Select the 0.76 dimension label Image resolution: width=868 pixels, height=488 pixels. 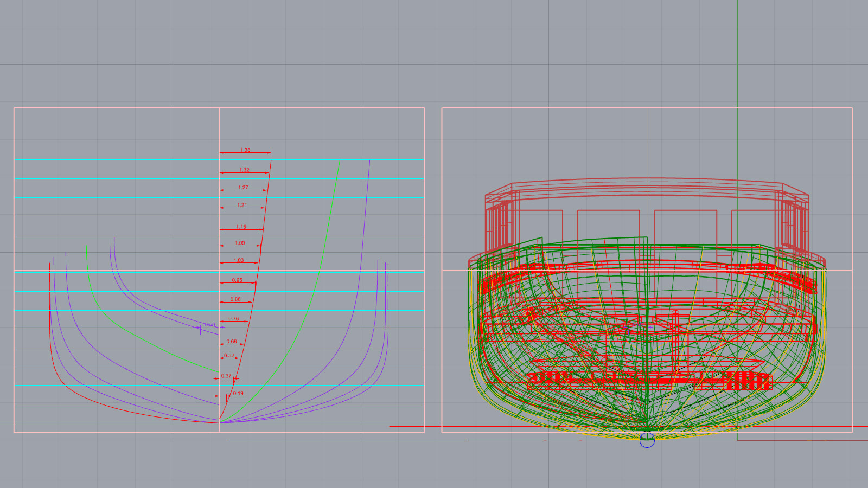click(x=234, y=319)
